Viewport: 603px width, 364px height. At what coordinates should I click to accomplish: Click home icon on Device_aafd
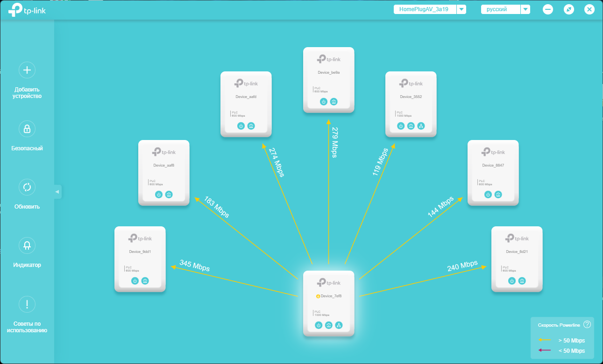pos(251,126)
